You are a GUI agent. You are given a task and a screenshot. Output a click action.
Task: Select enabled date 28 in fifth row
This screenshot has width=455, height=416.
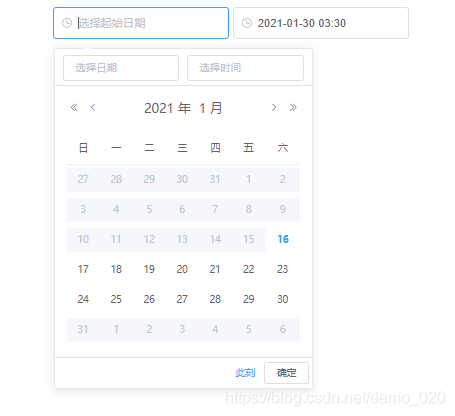point(215,299)
